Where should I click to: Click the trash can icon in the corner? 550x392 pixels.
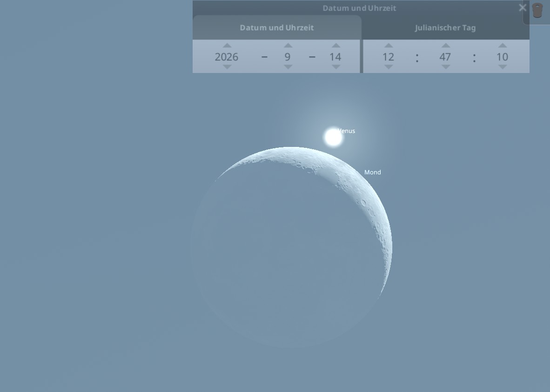[x=537, y=11]
